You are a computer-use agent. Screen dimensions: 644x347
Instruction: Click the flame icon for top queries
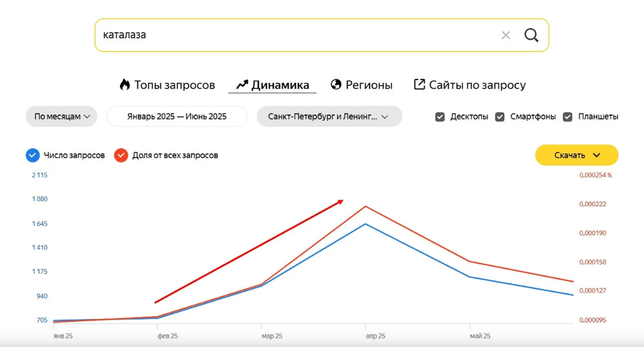pos(125,85)
